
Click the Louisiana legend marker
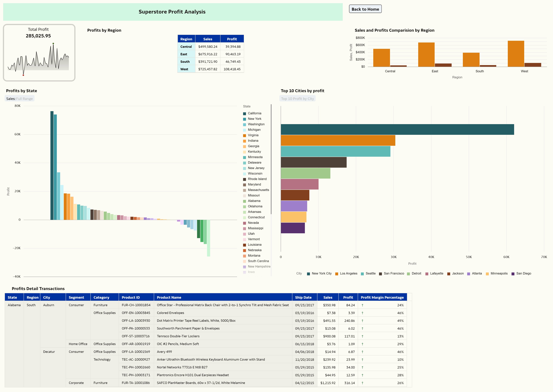(x=244, y=245)
